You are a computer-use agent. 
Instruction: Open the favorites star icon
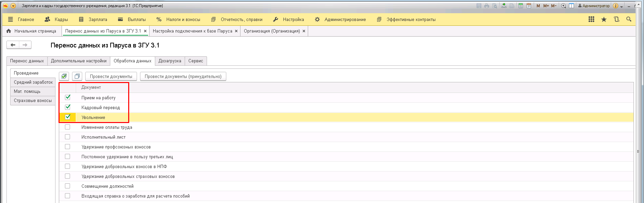point(604,19)
